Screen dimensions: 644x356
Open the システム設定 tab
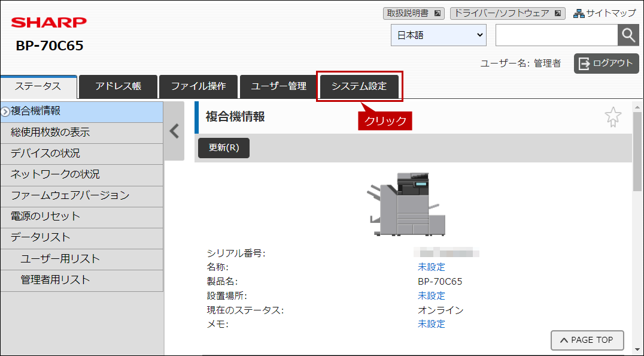click(x=359, y=86)
